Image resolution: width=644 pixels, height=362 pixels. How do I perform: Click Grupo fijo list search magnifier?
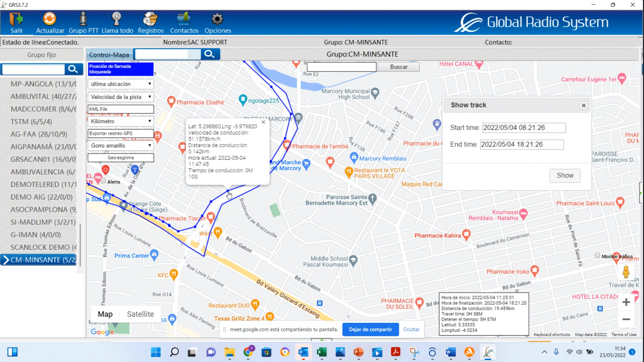(73, 69)
